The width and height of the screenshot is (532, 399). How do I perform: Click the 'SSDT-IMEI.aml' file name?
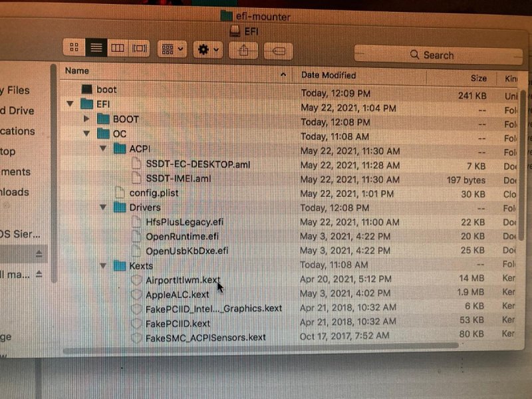pyautogui.click(x=178, y=178)
